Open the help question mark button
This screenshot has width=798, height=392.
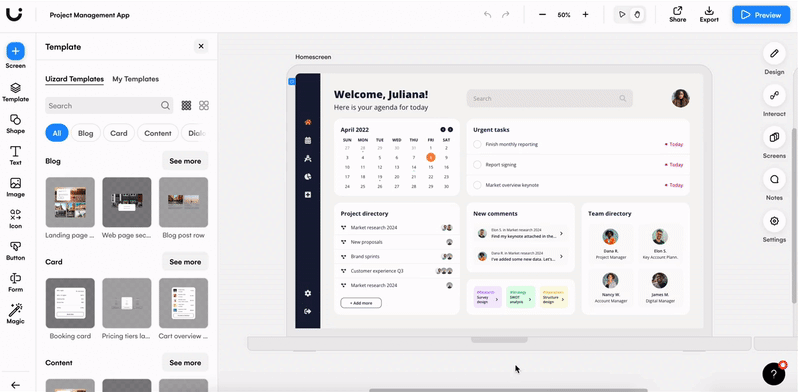click(774, 374)
